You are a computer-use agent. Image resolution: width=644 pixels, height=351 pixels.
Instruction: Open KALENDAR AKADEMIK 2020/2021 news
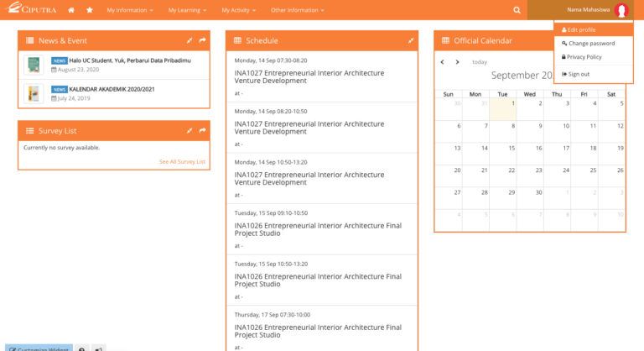tap(112, 89)
